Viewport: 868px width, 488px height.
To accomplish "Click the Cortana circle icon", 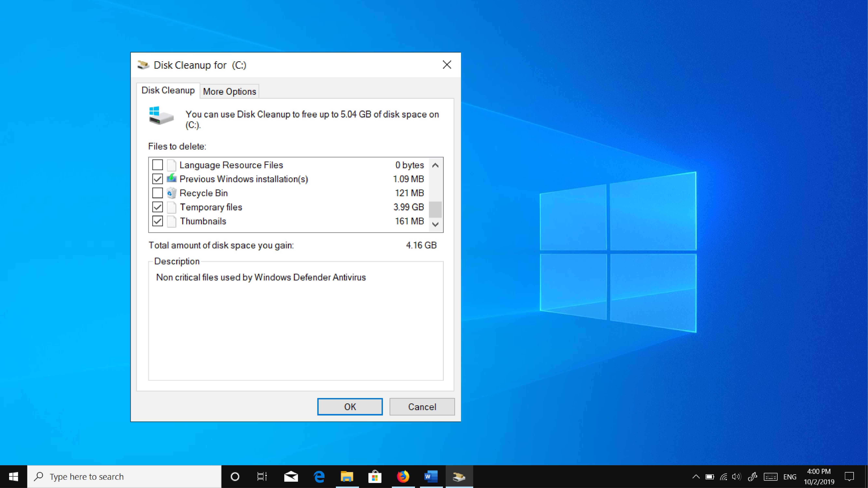I will tap(235, 477).
